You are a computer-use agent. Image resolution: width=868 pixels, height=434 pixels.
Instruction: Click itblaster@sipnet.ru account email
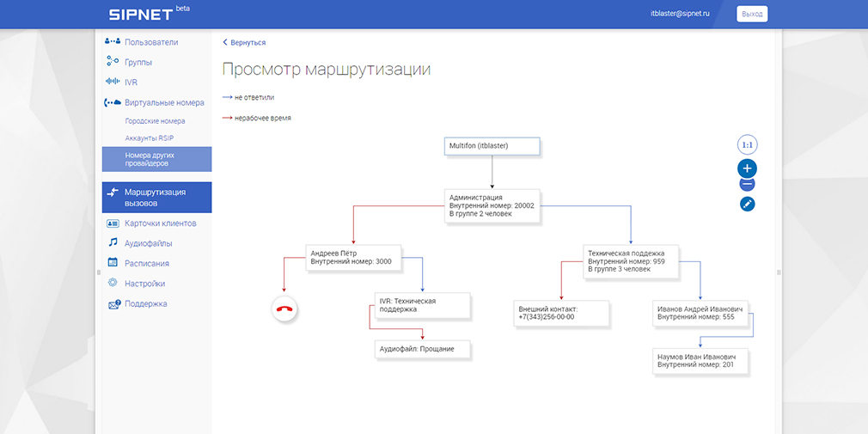tap(680, 13)
